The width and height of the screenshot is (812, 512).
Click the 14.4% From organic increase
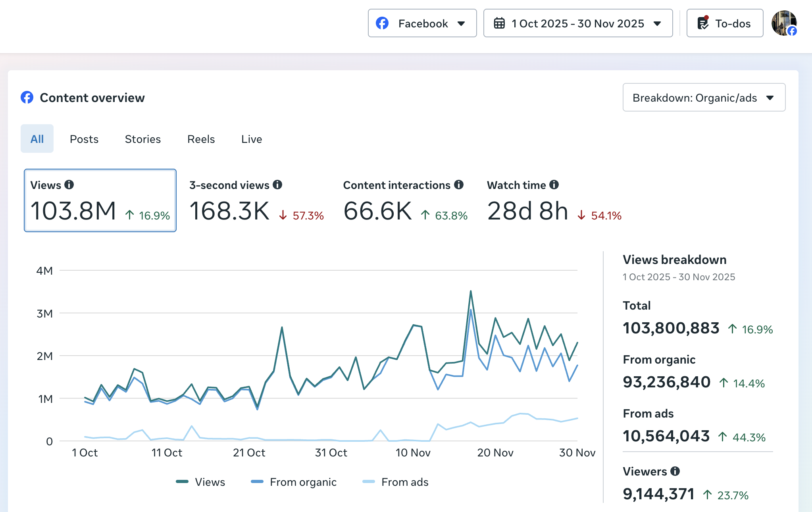(x=742, y=383)
